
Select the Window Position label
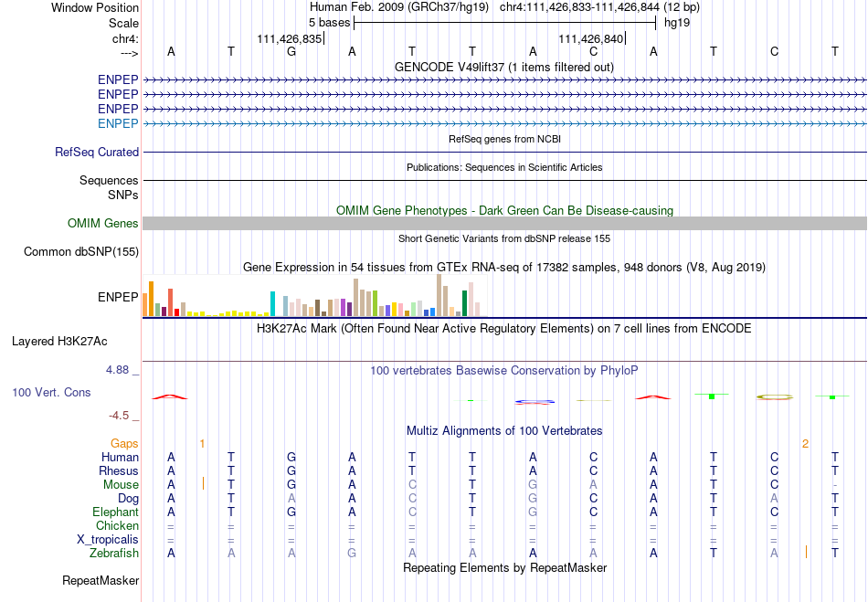pyautogui.click(x=95, y=7)
